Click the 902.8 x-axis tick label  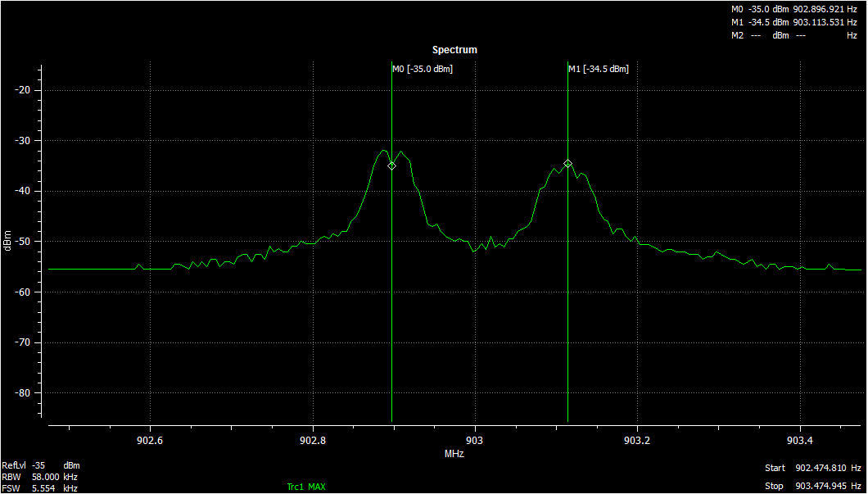[x=314, y=441]
